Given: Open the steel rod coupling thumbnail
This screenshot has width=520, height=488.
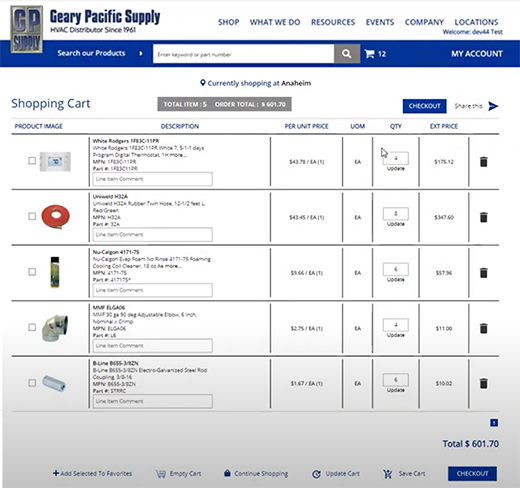Looking at the screenshot, I should click(54, 383).
